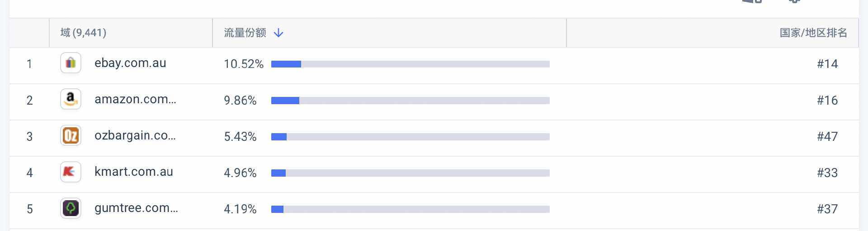Click the #14 country rank value
Image resolution: width=868 pixels, height=231 pixels.
point(827,64)
